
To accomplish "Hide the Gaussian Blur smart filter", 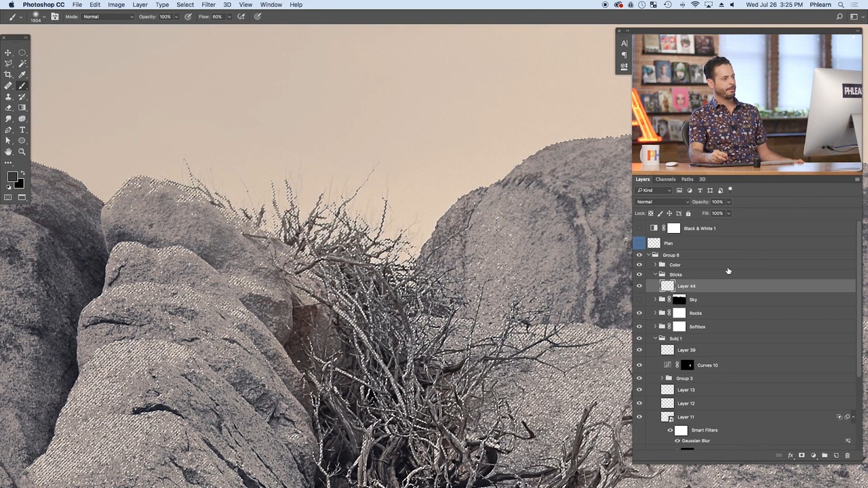I will pos(677,441).
